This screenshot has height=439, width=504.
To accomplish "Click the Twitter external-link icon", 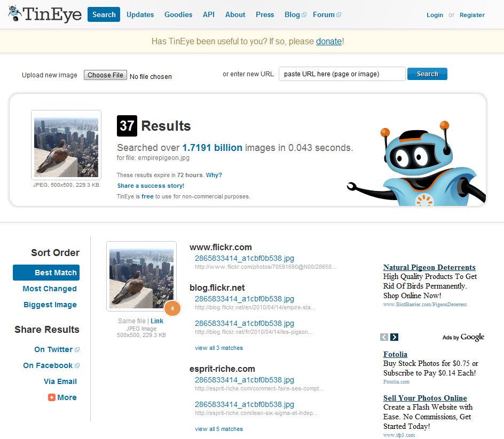I will pyautogui.click(x=77, y=350).
